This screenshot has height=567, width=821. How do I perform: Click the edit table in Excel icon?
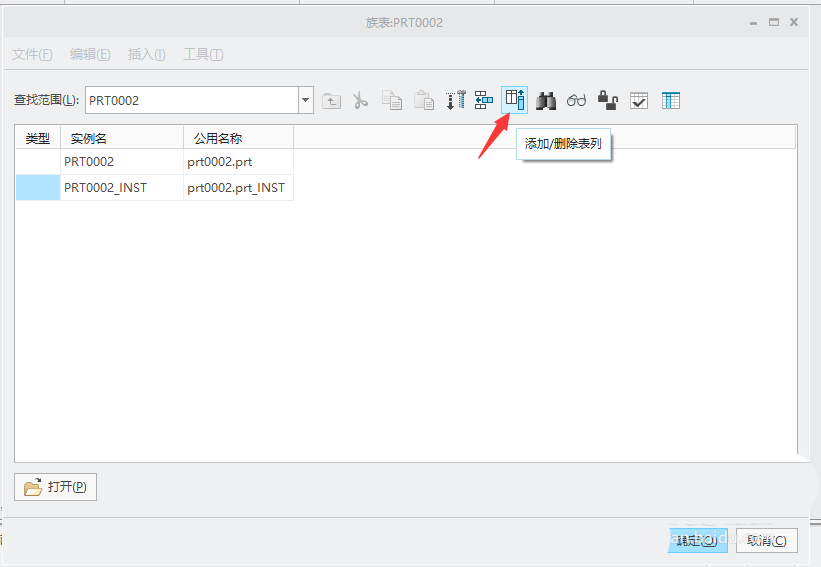(x=671, y=100)
